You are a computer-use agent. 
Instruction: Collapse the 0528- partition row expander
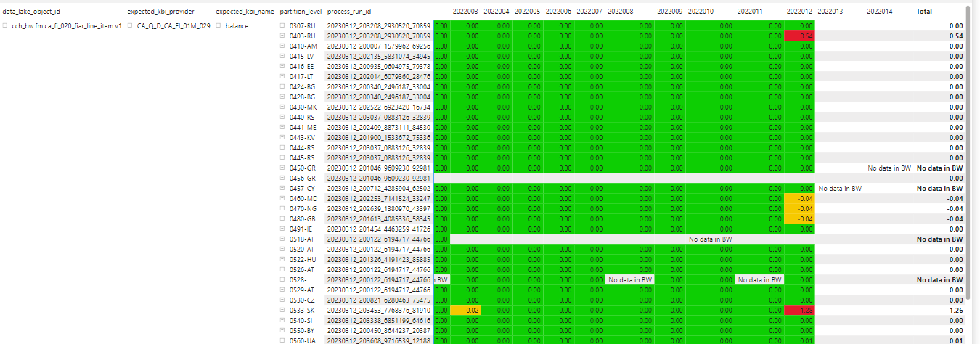(283, 279)
